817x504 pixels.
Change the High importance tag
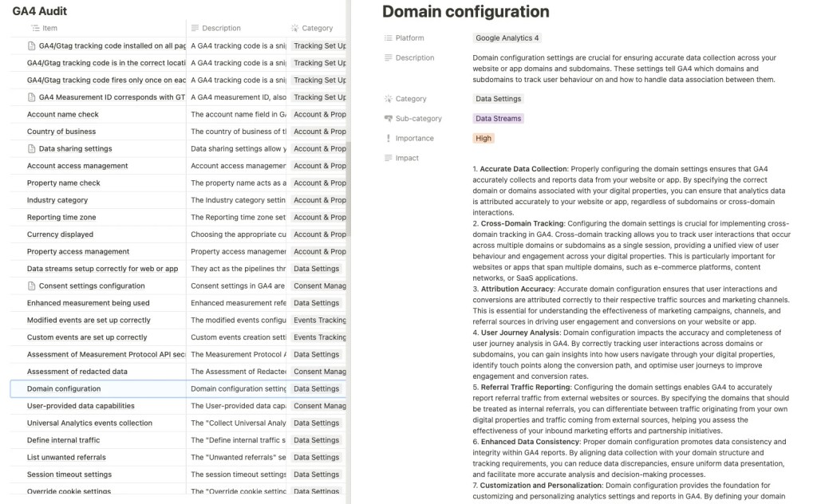(x=483, y=139)
